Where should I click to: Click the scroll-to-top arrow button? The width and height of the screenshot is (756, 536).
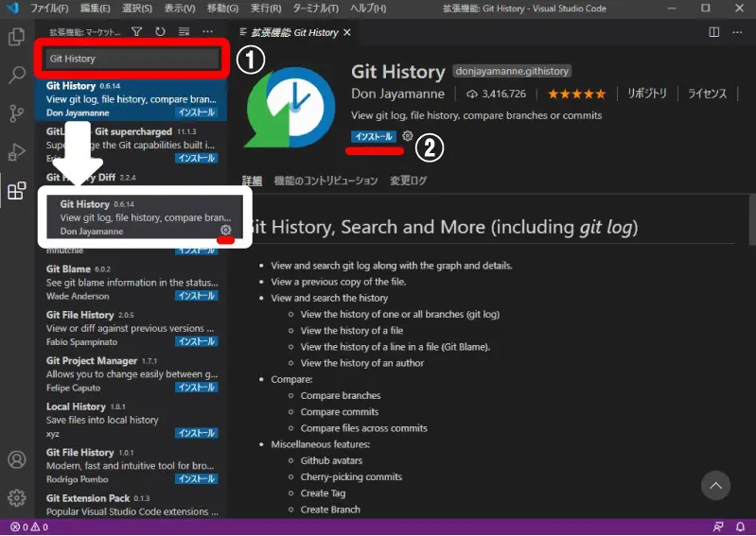click(x=715, y=486)
